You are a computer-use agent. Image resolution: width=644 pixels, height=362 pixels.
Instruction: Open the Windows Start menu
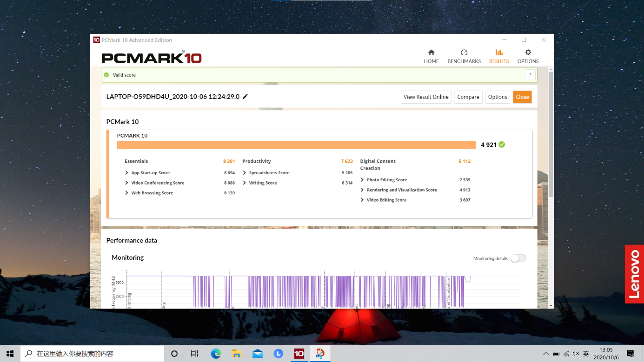(x=10, y=354)
